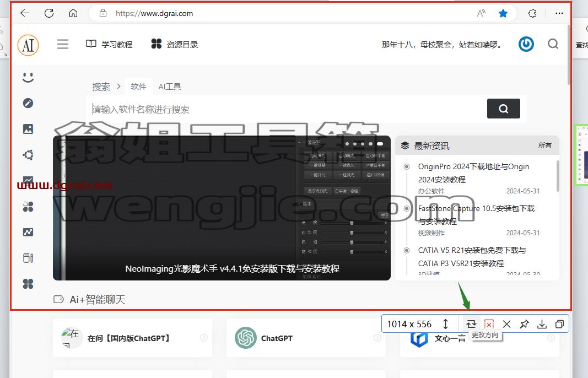Open the 办公软件 category tag
Screen dimensions: 588x378
[x=431, y=191]
